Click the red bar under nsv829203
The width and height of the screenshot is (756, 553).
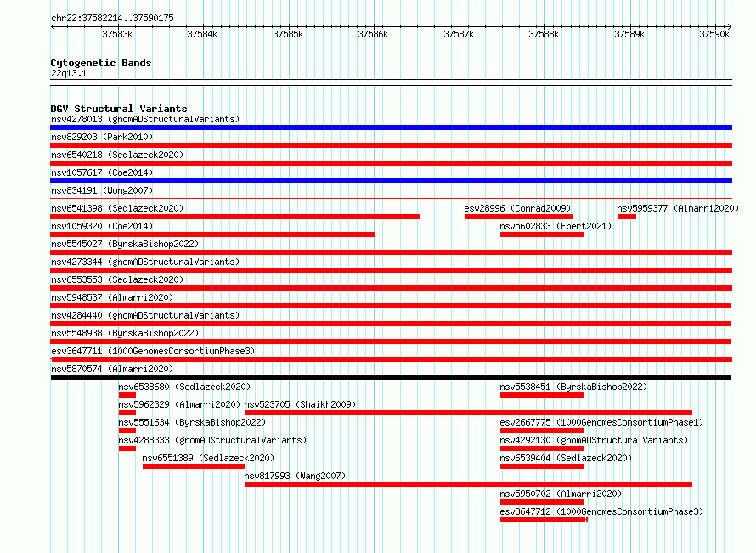(391, 145)
